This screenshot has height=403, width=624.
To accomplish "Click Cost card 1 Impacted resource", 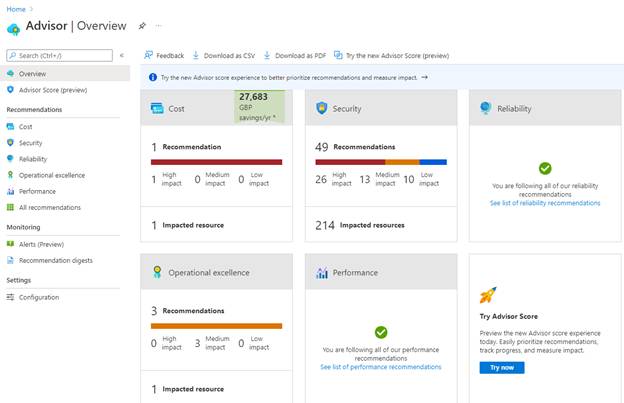I will 187,225.
